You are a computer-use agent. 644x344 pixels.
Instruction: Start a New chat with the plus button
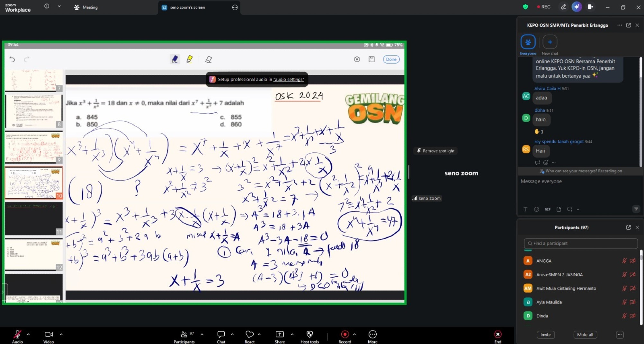click(550, 42)
